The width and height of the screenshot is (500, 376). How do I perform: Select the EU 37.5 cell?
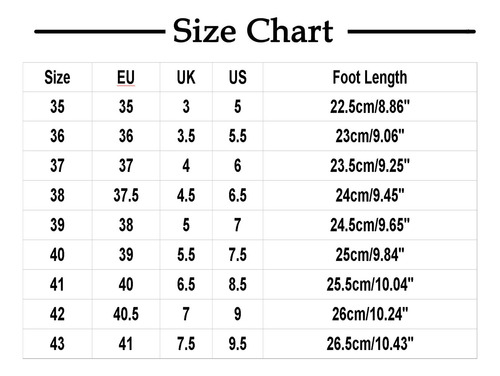[x=126, y=195]
